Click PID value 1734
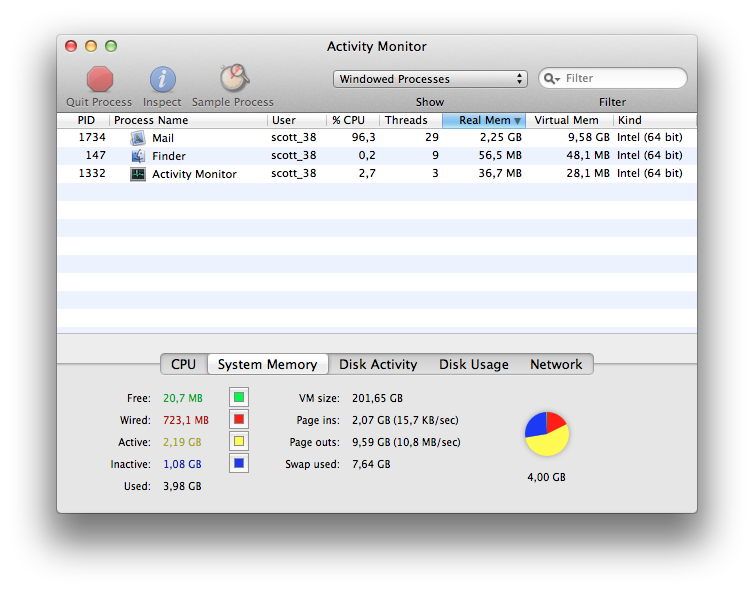The image size is (754, 592). pos(92,137)
